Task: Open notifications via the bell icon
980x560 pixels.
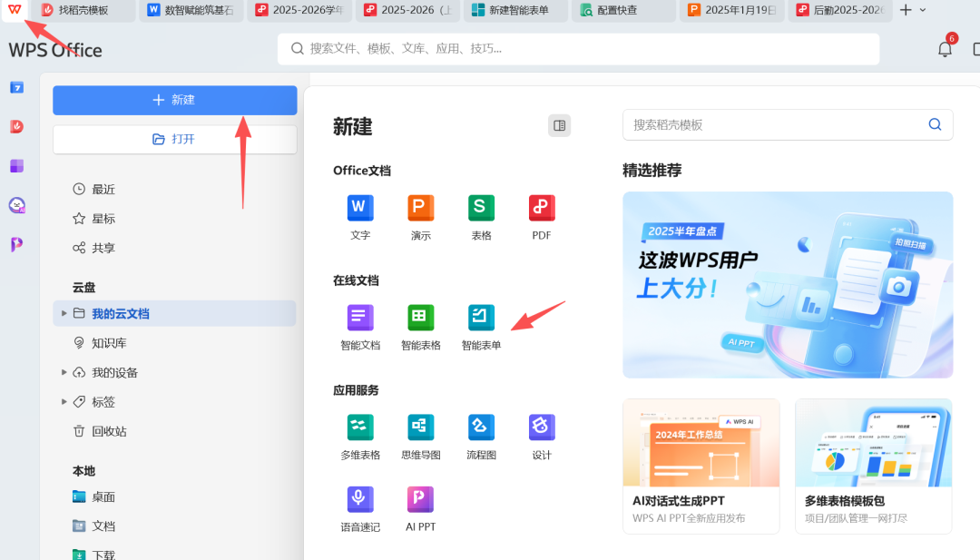Action: click(944, 48)
